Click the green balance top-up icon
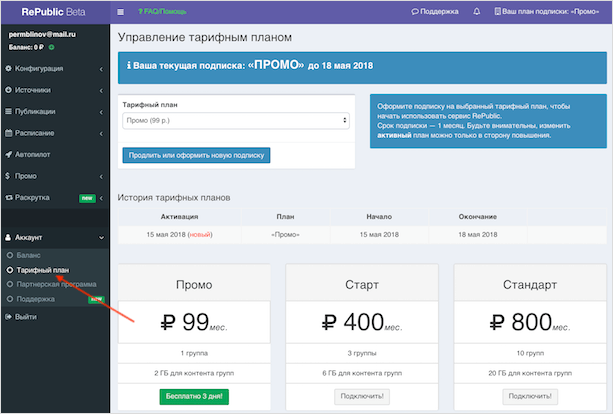This screenshot has width=613, height=414. pos(50,47)
